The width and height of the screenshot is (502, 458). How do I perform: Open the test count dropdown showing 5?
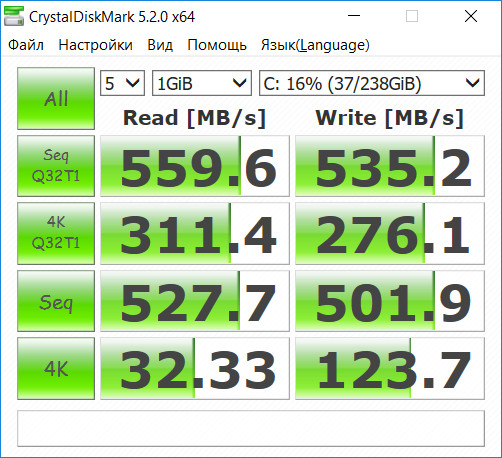click(122, 83)
